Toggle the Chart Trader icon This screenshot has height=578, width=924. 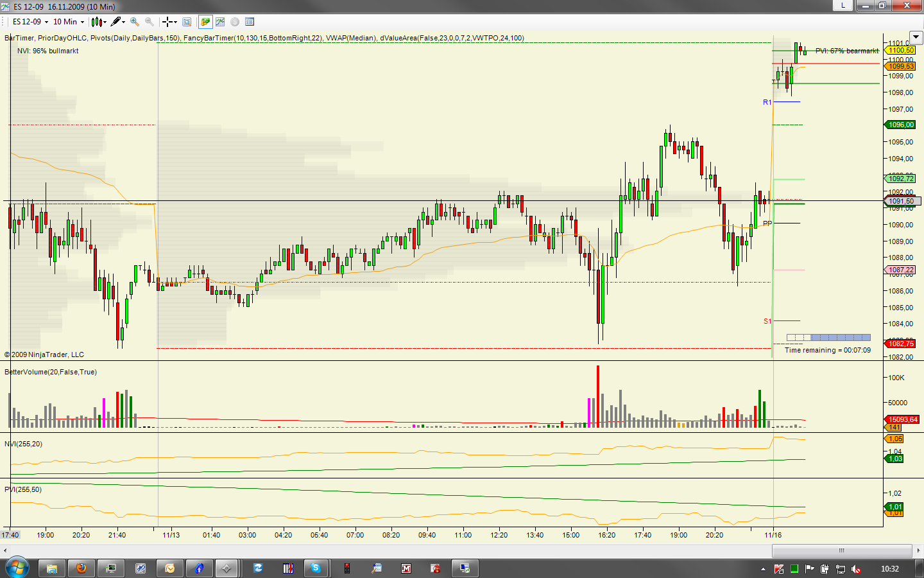tap(205, 22)
